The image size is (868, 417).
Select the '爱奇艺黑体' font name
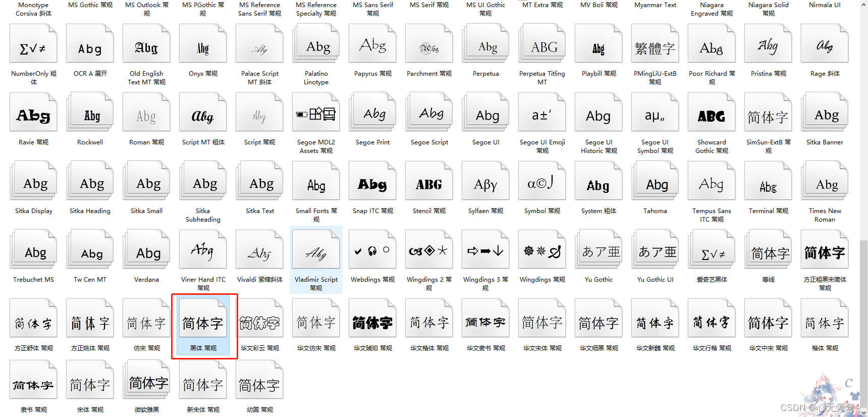point(712,280)
